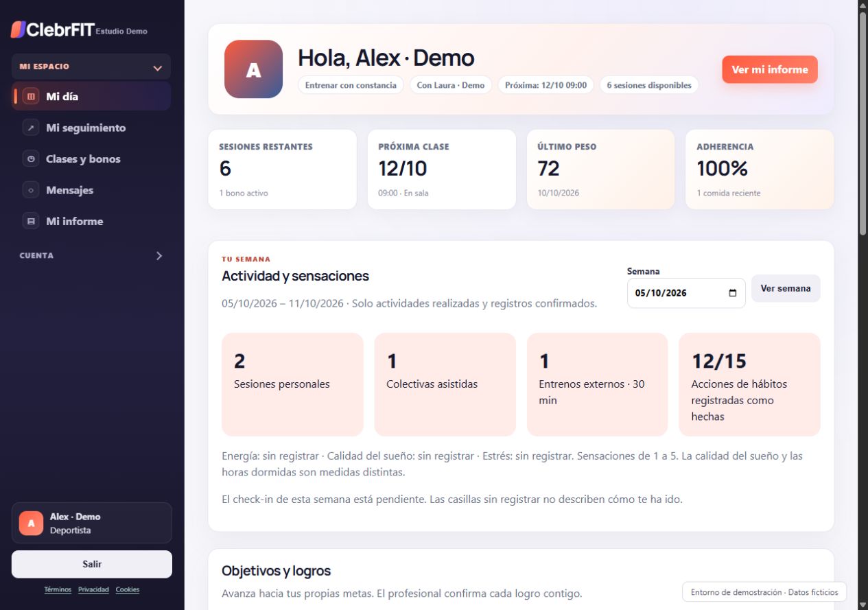Click the 09:00 · En sala text
The width and height of the screenshot is (868, 610).
click(x=403, y=193)
